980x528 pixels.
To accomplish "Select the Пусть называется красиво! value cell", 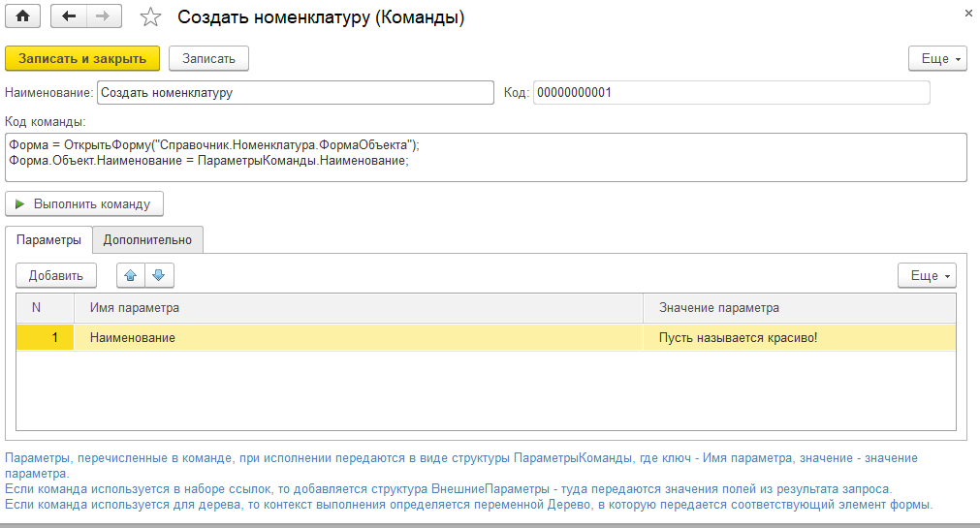I will point(800,337).
